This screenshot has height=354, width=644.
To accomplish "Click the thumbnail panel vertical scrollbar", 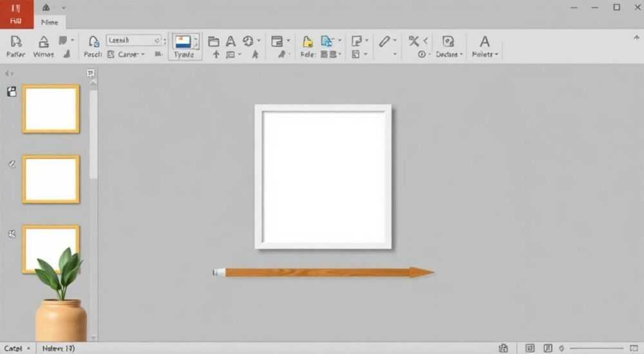I will pyautogui.click(x=93, y=135).
